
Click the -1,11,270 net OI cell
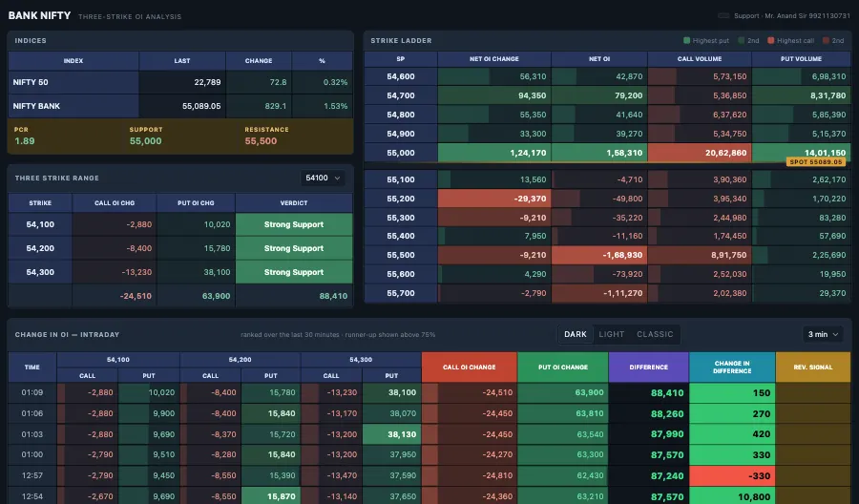[599, 293]
